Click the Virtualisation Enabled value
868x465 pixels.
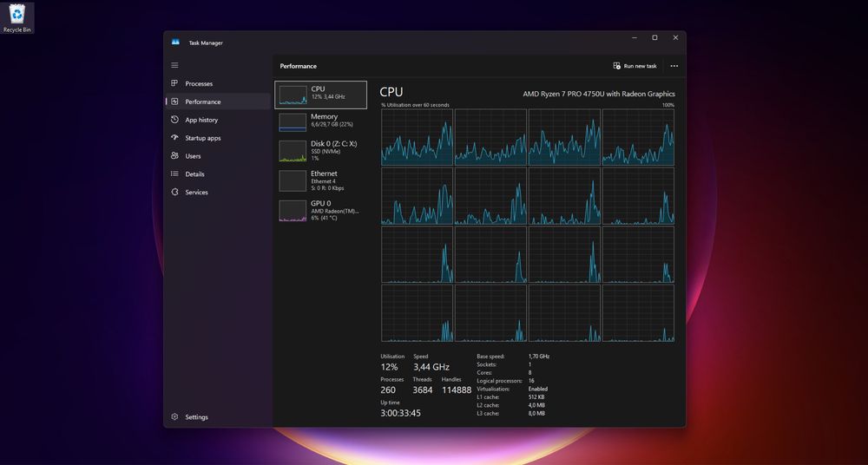tap(538, 390)
